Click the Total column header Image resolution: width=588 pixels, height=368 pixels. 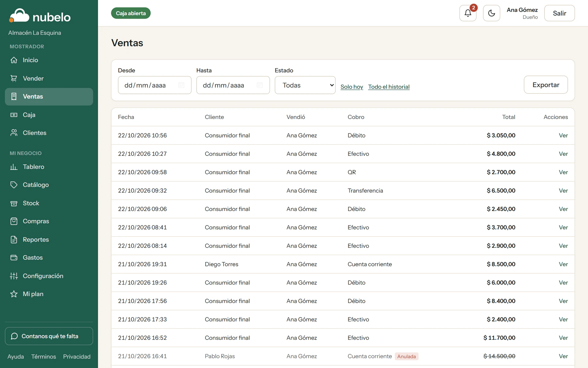tap(509, 117)
